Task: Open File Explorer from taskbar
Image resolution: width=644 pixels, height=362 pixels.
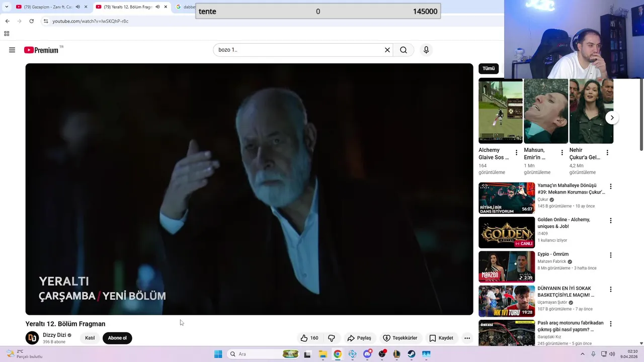Action: point(323,354)
